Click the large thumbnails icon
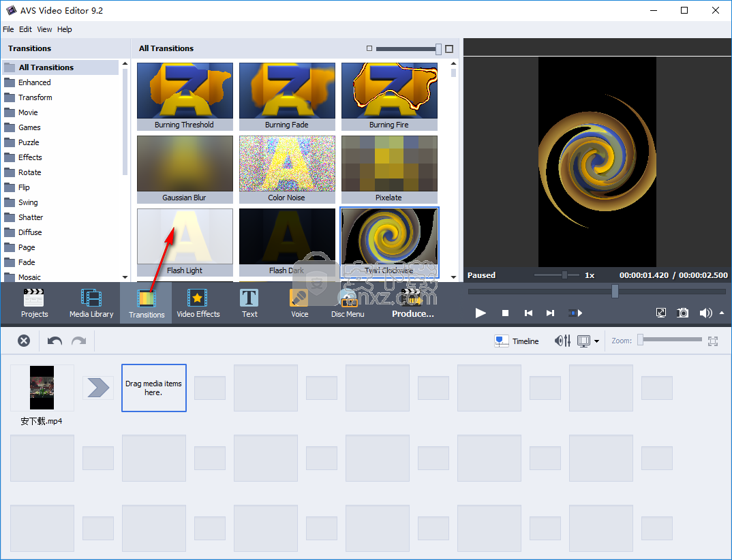 click(x=449, y=48)
